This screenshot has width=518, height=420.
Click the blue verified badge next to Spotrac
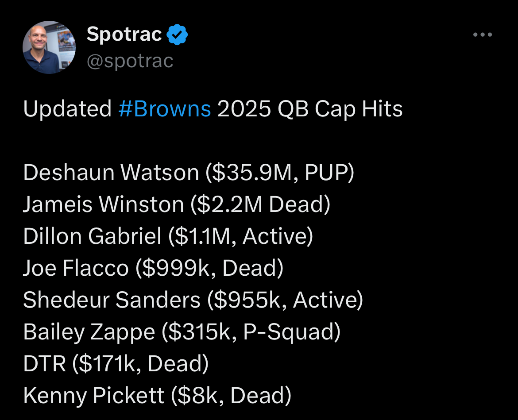point(178,35)
